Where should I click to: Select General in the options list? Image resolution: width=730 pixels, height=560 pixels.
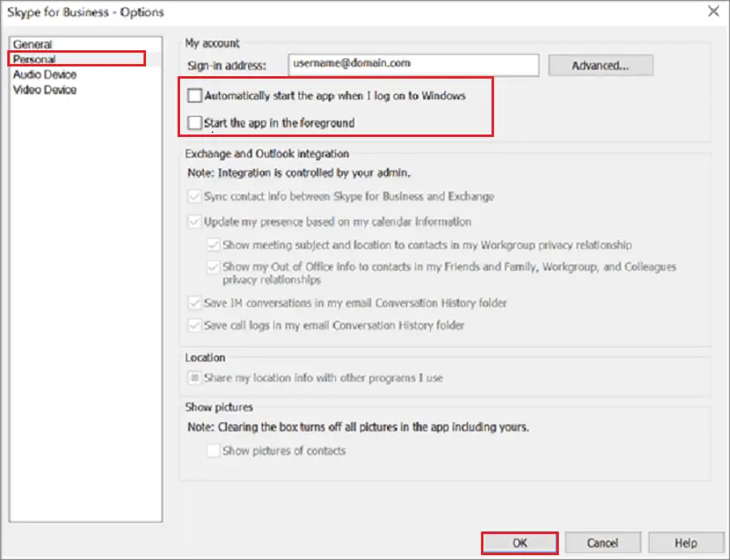pyautogui.click(x=32, y=45)
